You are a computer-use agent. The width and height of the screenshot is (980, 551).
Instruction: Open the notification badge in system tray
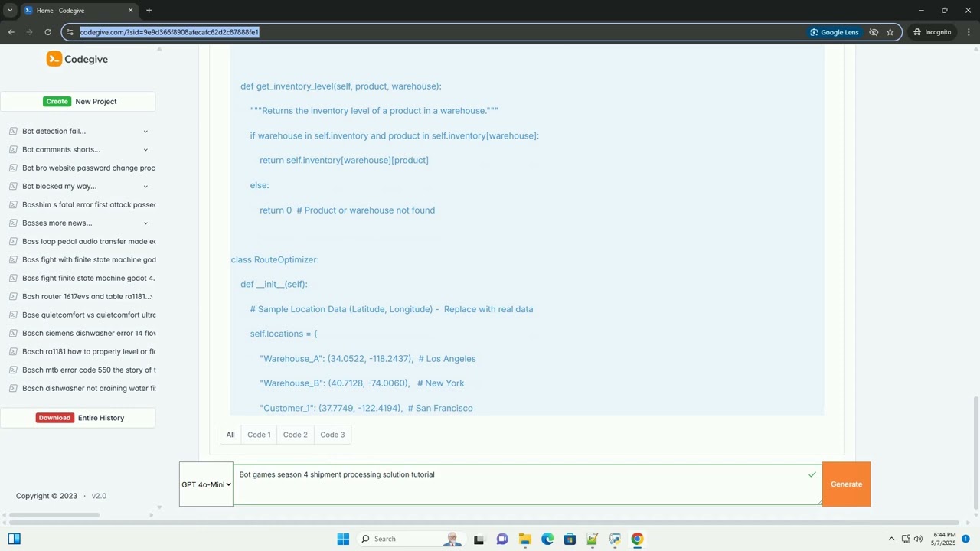coord(965,539)
